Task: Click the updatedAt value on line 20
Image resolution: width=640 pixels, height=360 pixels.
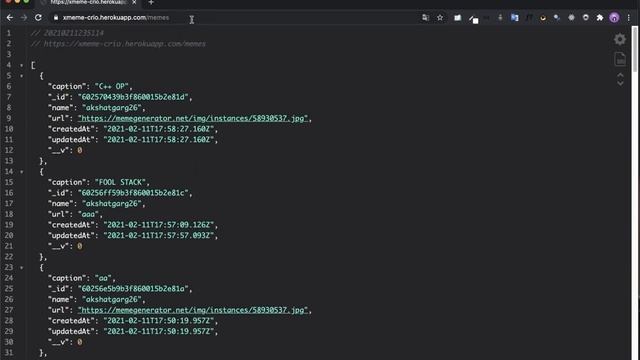Action: pos(159,236)
